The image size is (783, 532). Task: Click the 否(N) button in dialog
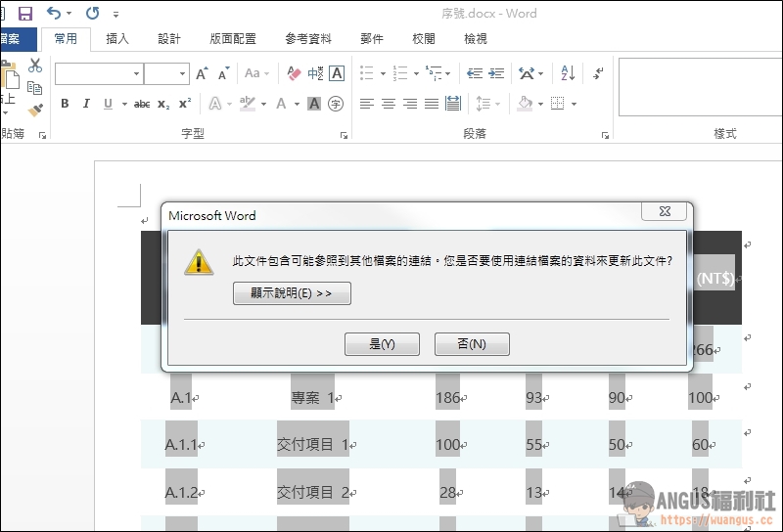pyautogui.click(x=472, y=344)
